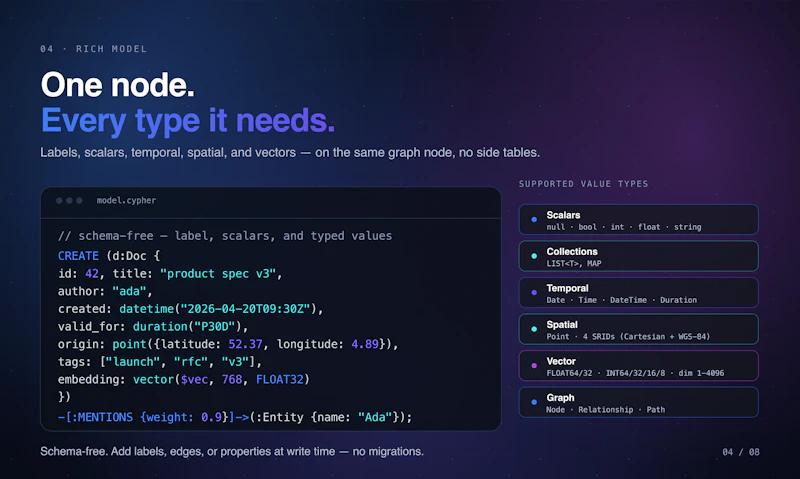Select the Vector value type card
Image resolution: width=800 pixels, height=479 pixels.
point(638,366)
